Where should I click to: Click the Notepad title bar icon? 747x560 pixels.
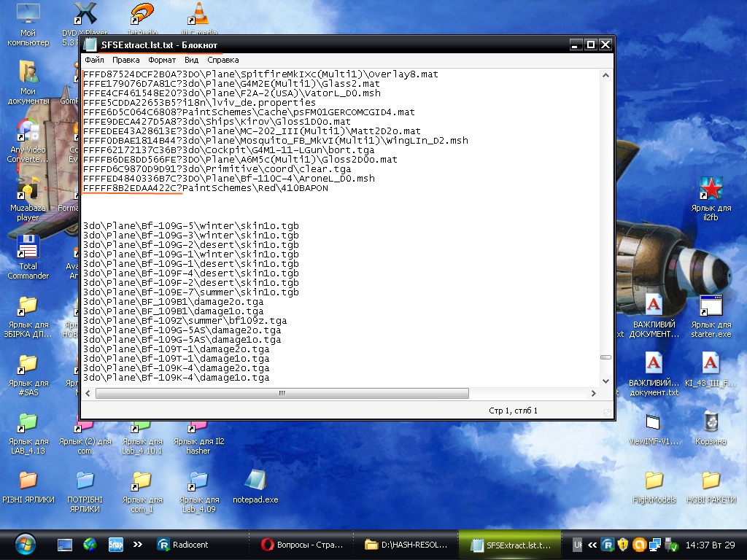pyautogui.click(x=90, y=44)
